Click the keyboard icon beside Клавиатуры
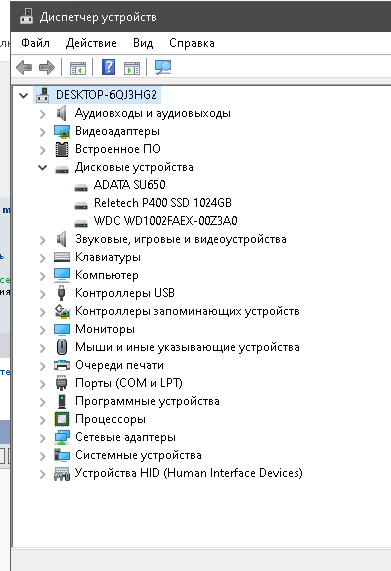This screenshot has width=391, height=571. [62, 257]
